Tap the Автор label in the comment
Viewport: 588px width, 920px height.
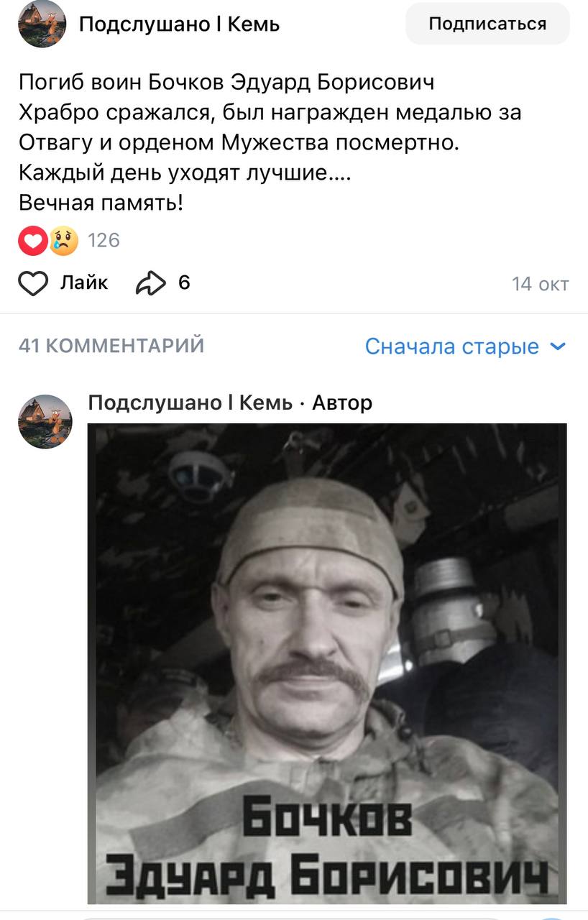coord(342,403)
